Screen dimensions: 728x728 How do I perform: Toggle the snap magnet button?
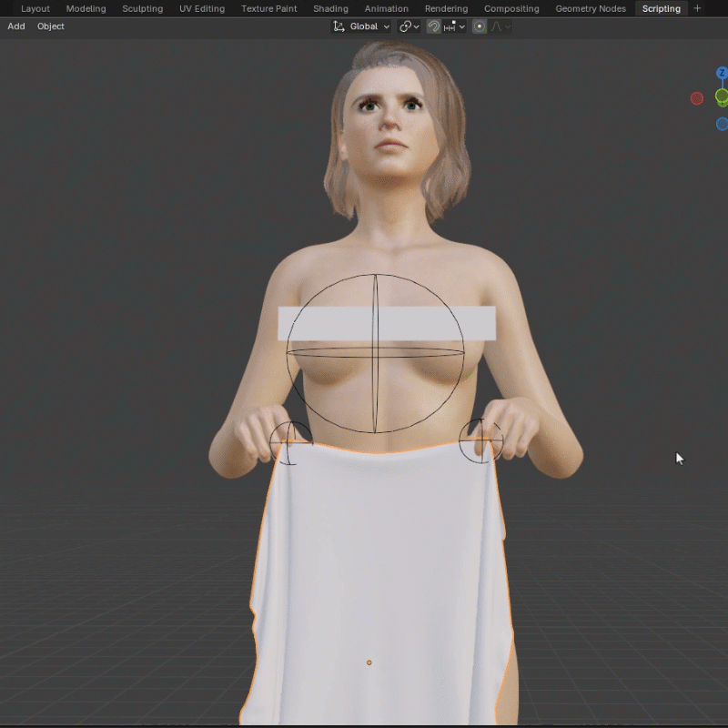click(x=434, y=26)
